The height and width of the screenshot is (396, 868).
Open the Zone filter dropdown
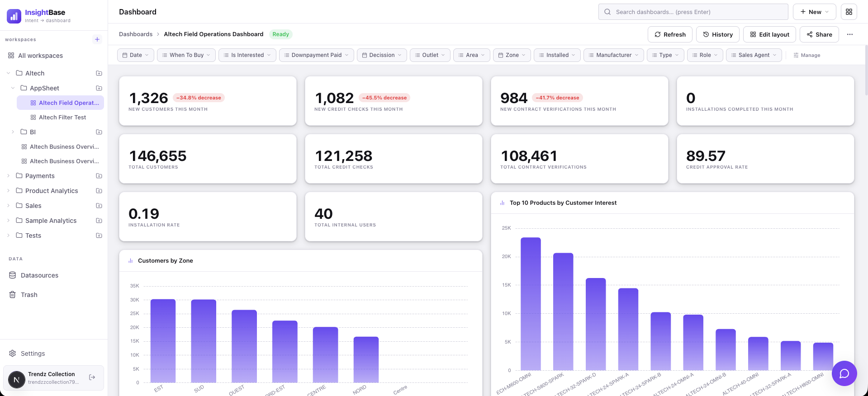click(512, 55)
